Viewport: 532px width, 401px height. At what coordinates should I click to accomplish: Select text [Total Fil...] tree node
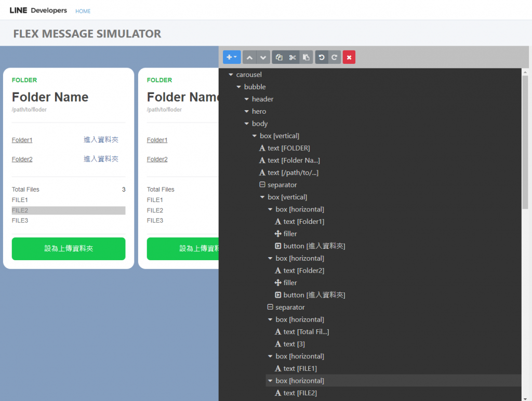tap(302, 332)
